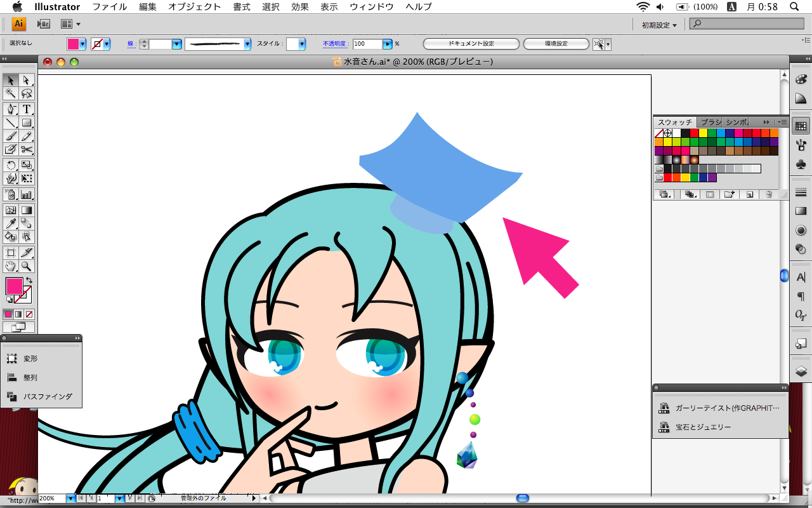Select the Mesh tool
This screenshot has height=508, width=812.
click(x=11, y=210)
